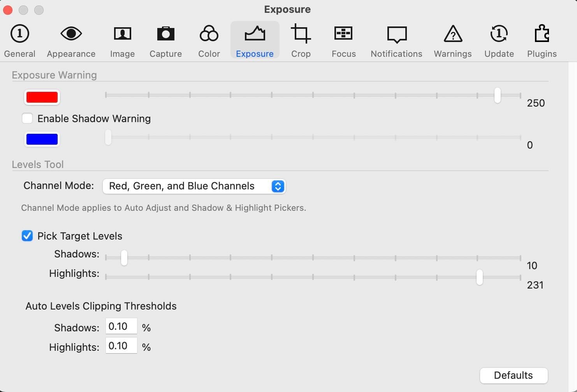Click the Defaults button

point(513,375)
